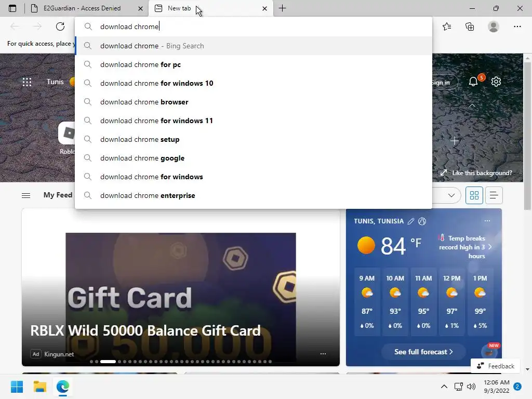Open the taskbar notification count badge
The height and width of the screenshot is (399, 532).
click(517, 387)
